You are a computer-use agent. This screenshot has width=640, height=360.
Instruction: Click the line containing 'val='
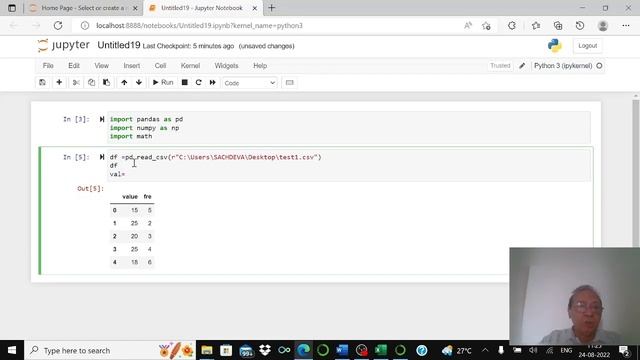point(118,174)
